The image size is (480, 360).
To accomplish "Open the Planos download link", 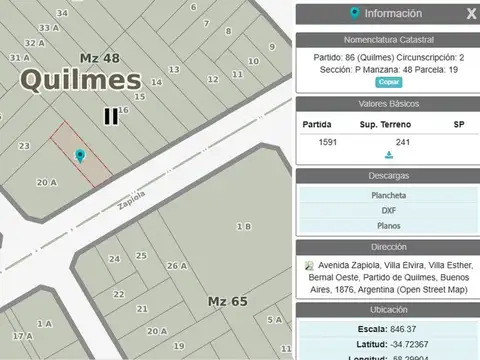I will [389, 226].
